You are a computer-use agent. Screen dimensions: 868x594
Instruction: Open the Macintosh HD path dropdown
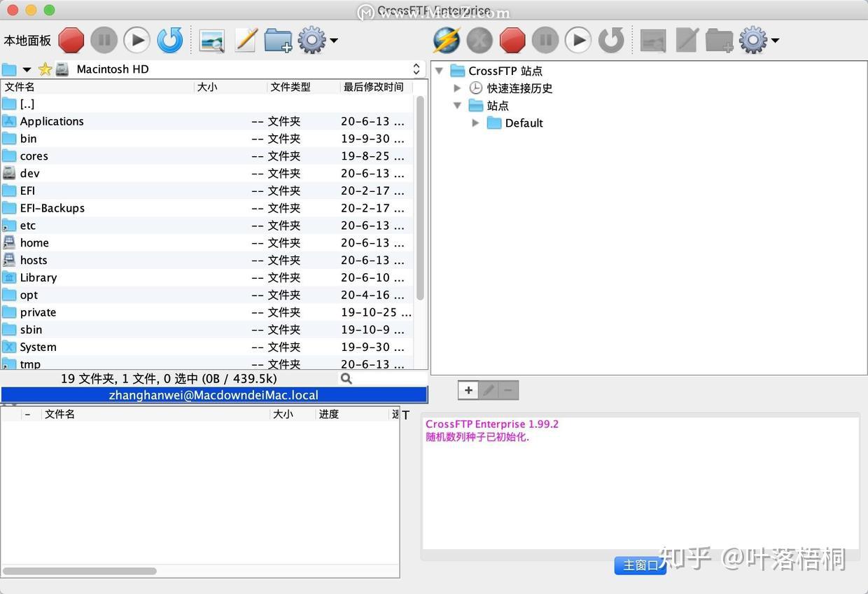coord(416,69)
